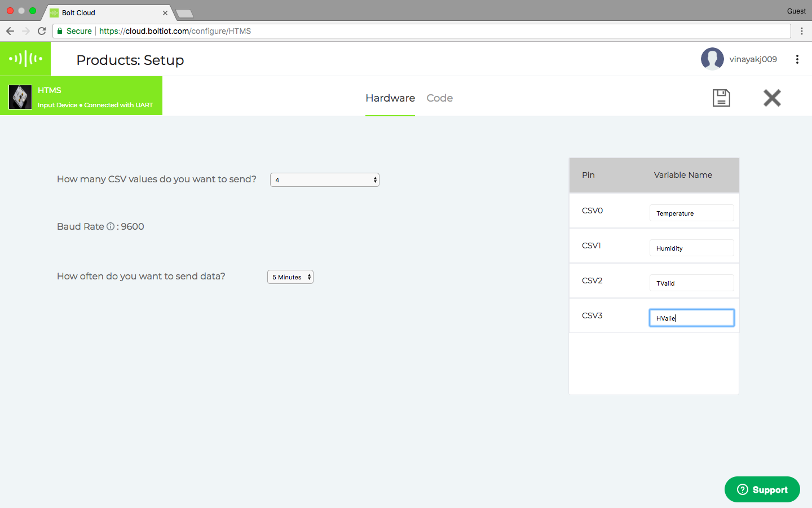Save the configuration with the floppy disk icon
The image size is (812, 508).
click(721, 98)
